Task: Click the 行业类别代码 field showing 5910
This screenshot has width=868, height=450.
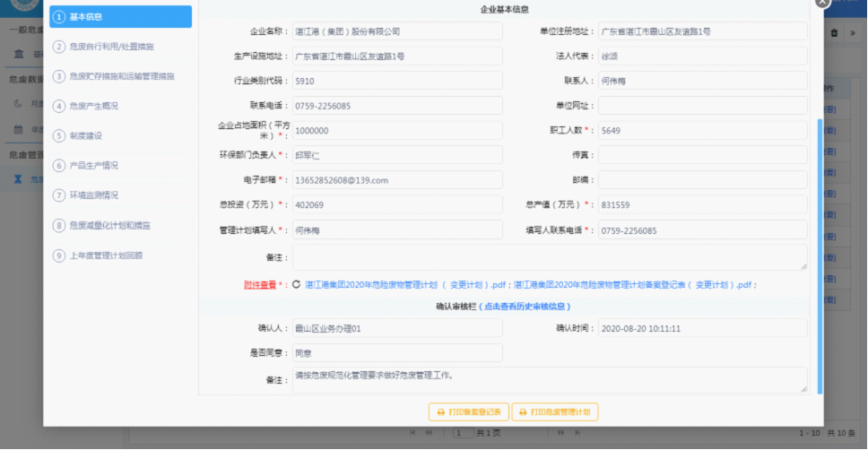Action: [397, 81]
